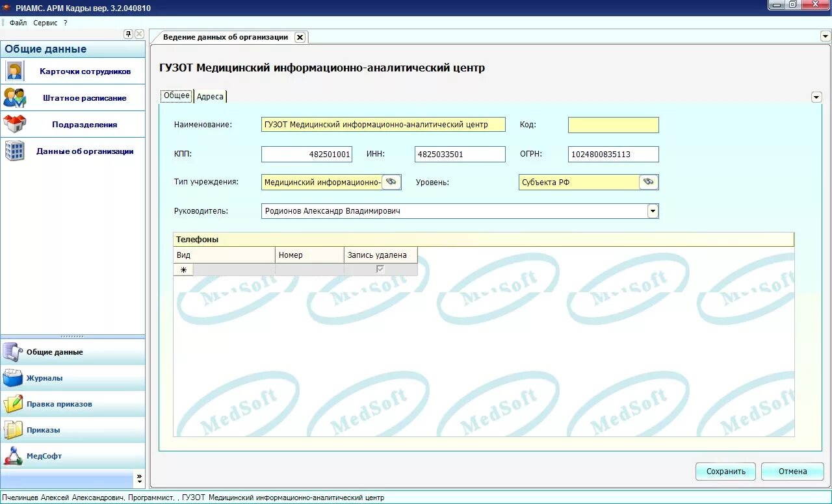Viewport: 832px width, 504px height.
Task: Select Правка приказов navigation group
Action: [x=73, y=403]
